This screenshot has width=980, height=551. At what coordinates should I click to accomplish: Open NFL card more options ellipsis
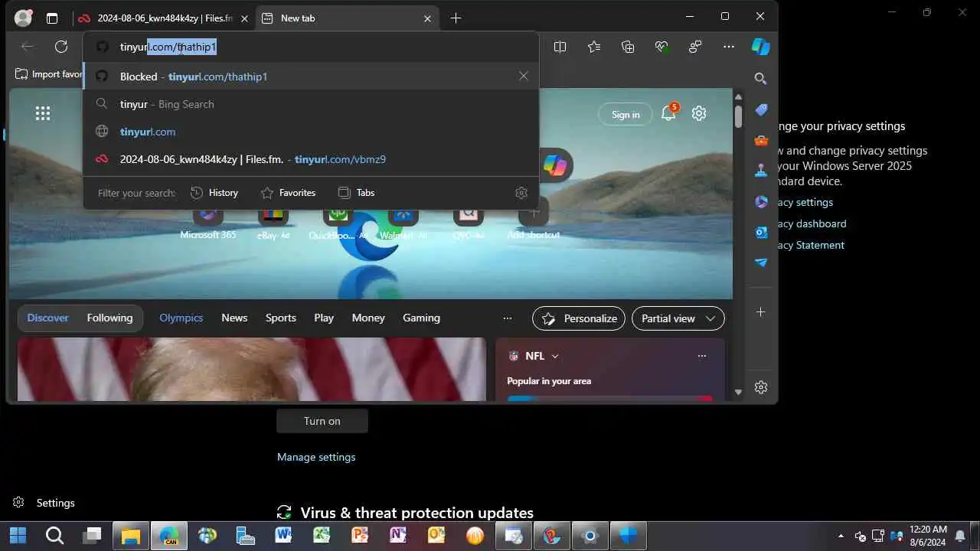coord(701,356)
